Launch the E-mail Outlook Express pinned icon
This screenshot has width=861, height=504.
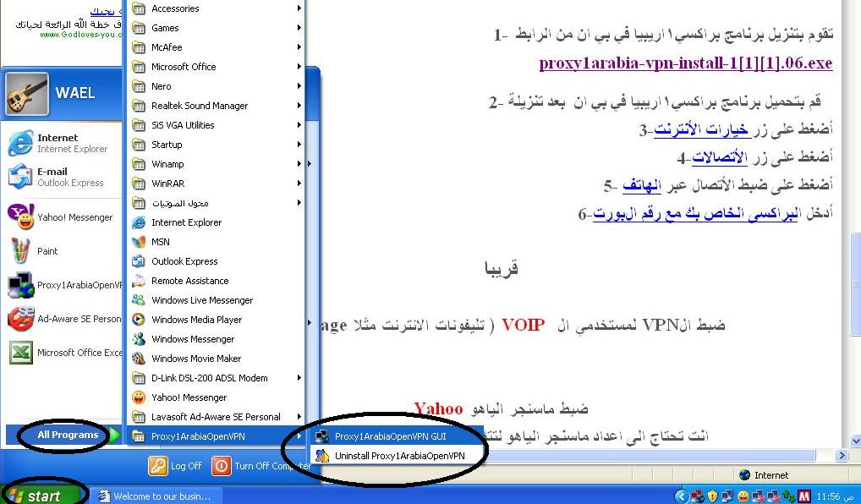[x=20, y=177]
